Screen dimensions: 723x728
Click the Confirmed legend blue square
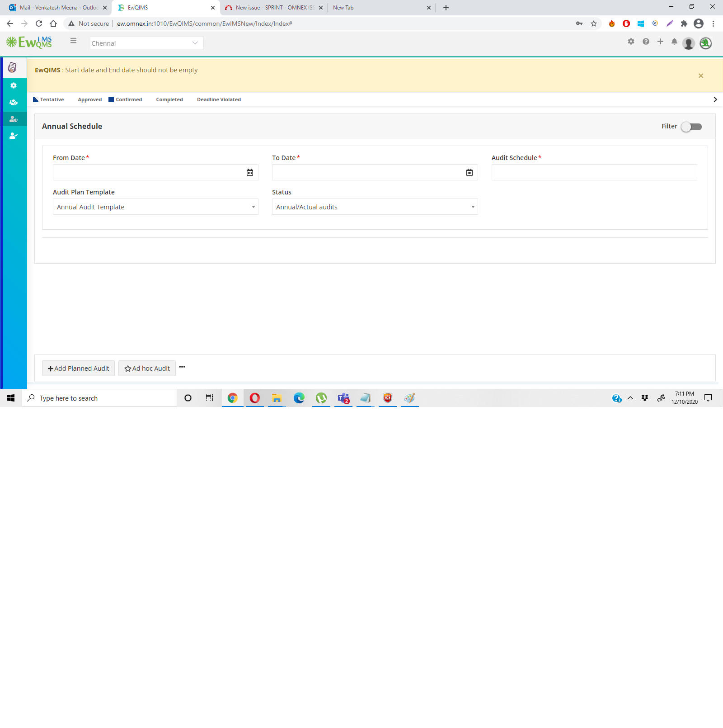click(111, 99)
